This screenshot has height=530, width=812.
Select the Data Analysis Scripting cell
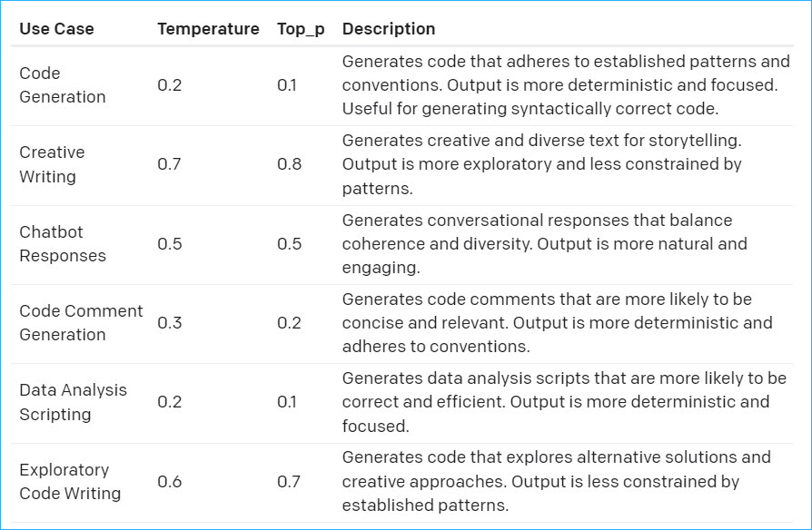tap(73, 402)
